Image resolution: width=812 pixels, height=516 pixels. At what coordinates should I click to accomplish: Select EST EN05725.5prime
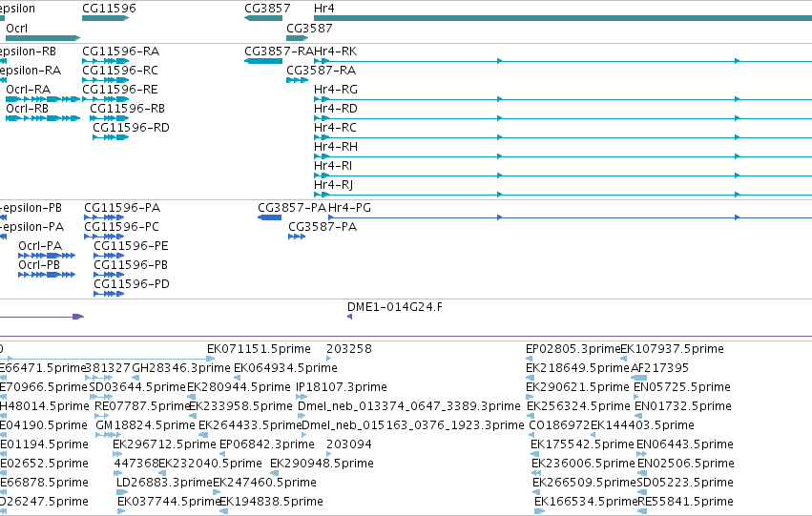682,387
